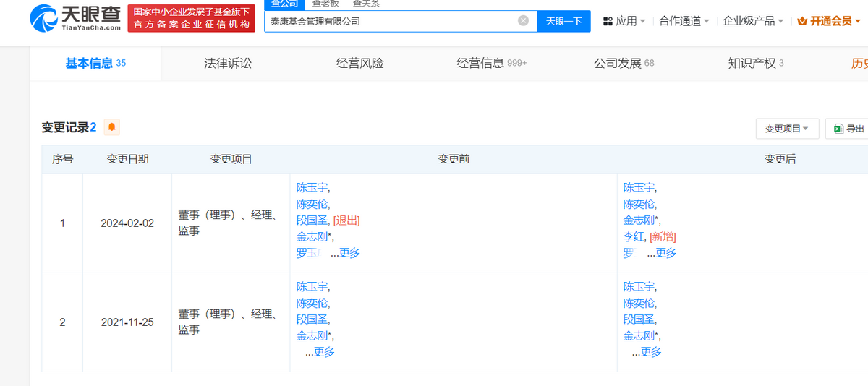Screen dimensions: 868x386
Task: Click the VIP crown icon
Action: click(x=802, y=22)
